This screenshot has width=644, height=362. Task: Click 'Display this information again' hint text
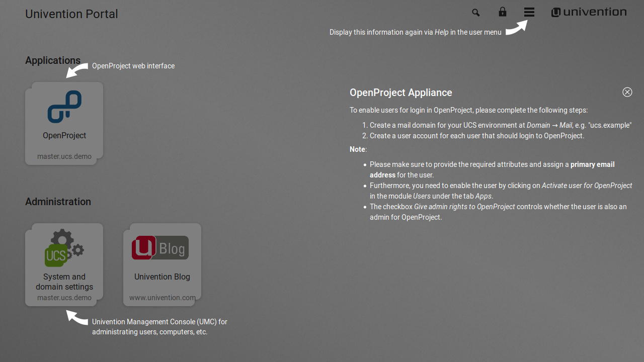tap(416, 32)
